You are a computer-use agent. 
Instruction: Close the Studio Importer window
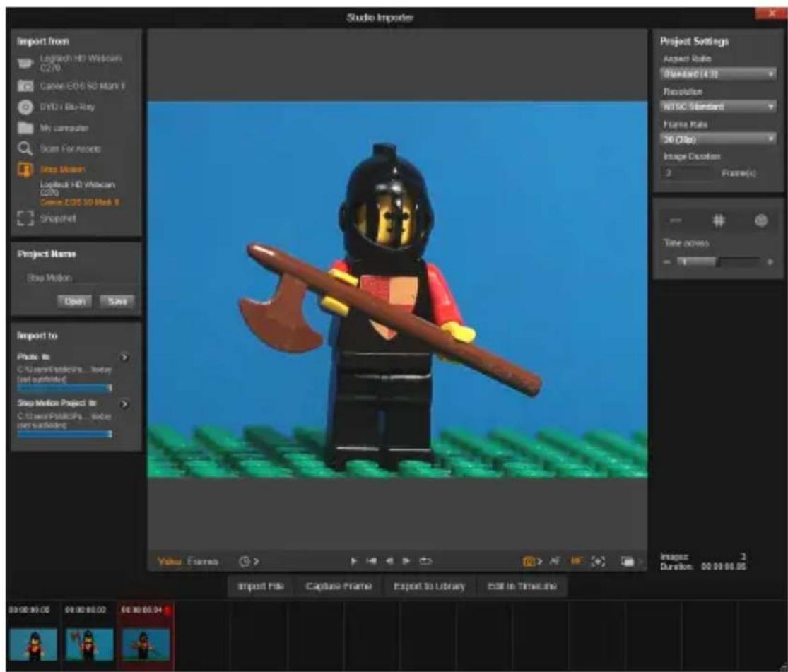[x=772, y=13]
